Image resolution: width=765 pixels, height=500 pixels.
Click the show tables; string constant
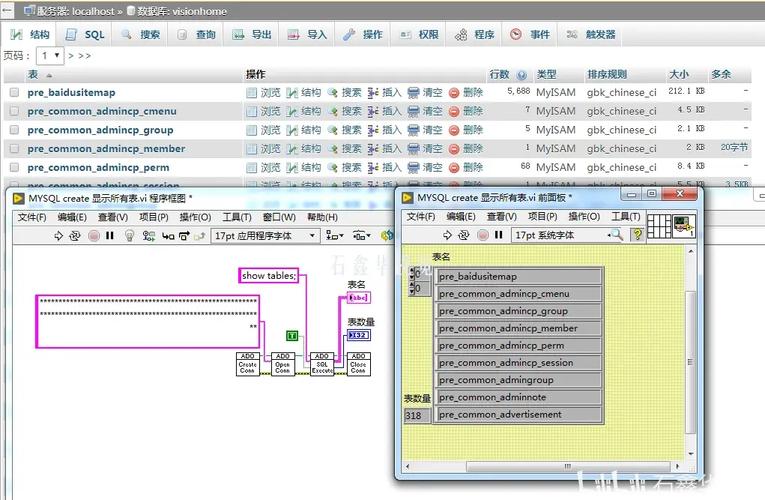pyautogui.click(x=268, y=276)
